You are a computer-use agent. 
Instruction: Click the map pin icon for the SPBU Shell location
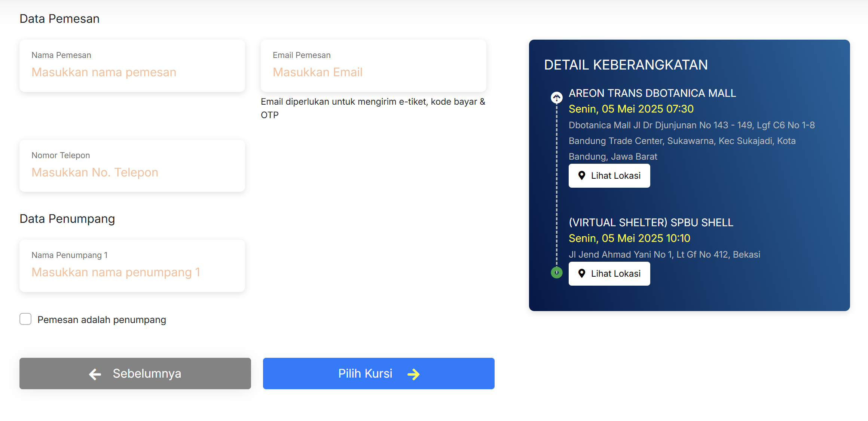(582, 273)
